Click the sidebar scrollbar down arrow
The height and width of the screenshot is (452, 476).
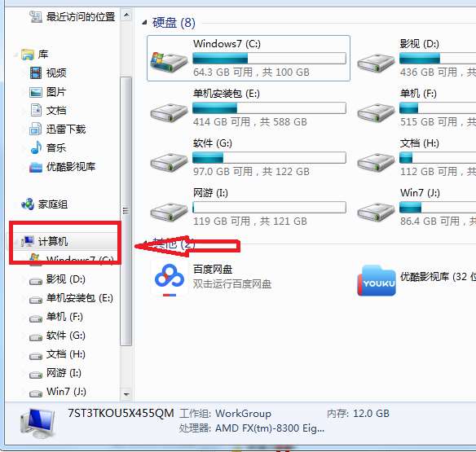click(126, 394)
